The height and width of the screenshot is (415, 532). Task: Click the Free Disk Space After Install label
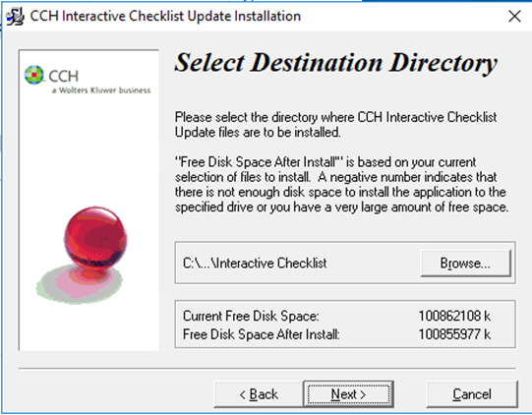click(262, 334)
